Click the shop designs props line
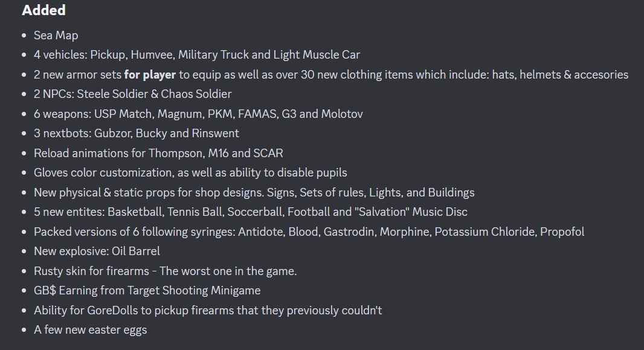This screenshot has width=644, height=350. pos(254,193)
